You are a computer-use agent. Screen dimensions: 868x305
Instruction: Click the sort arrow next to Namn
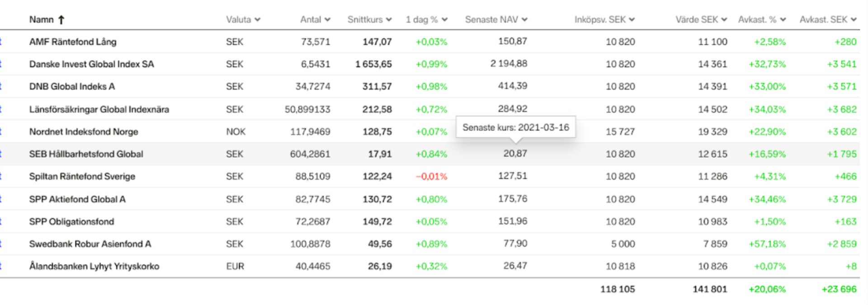pos(61,19)
